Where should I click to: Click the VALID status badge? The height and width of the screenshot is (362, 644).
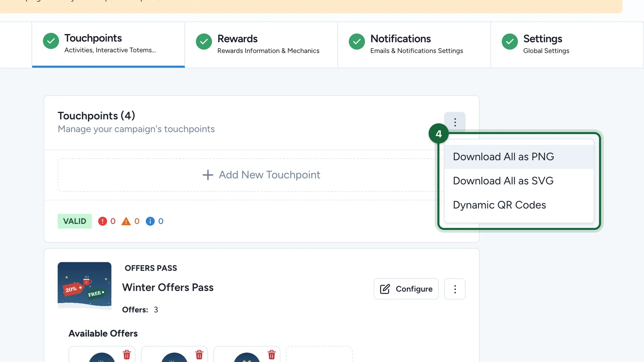point(75,221)
